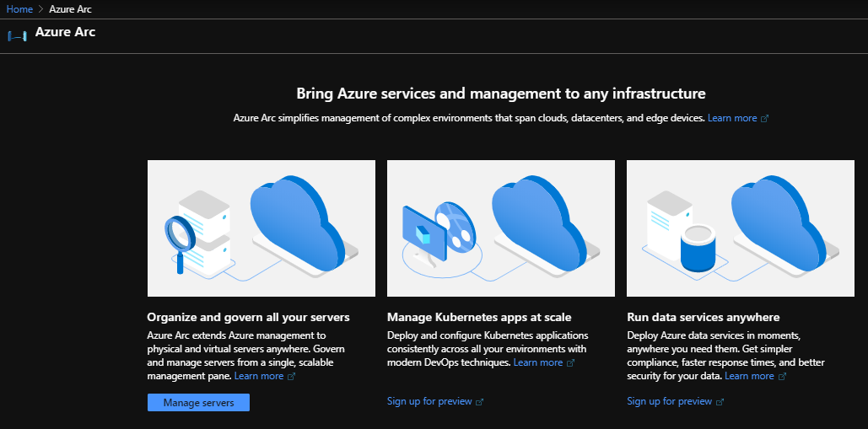This screenshot has width=868, height=429.
Task: Click the Manage servers button
Action: [x=199, y=403]
